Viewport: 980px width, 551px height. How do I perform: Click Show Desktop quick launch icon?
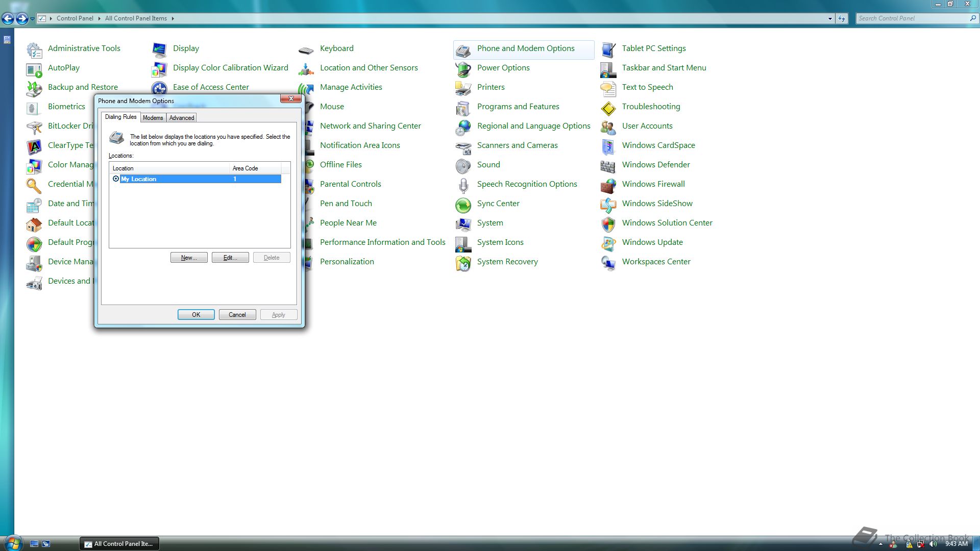click(34, 544)
